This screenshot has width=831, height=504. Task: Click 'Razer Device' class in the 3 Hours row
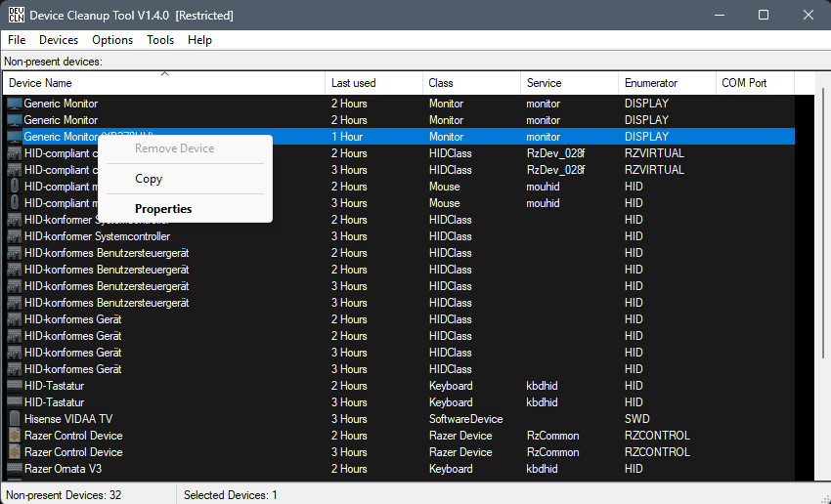(x=460, y=452)
